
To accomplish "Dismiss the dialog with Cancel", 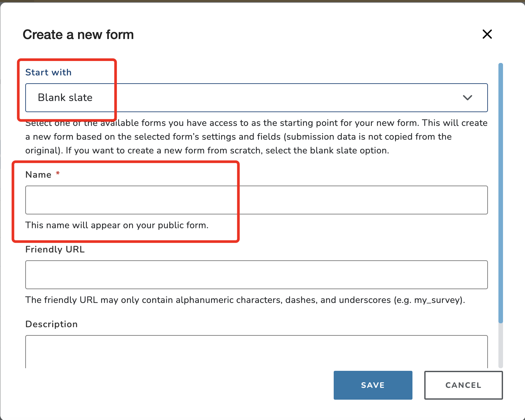I will click(x=463, y=385).
